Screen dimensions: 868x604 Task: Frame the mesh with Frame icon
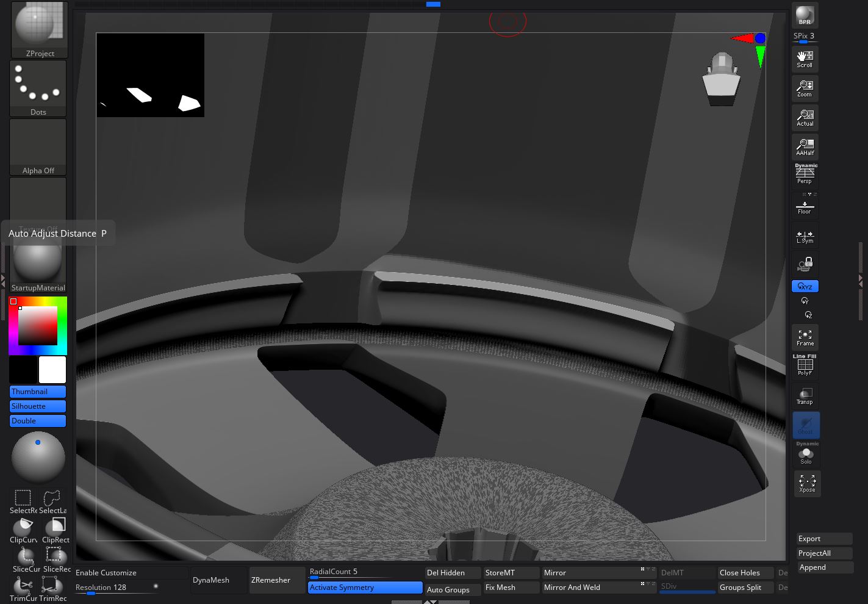805,337
